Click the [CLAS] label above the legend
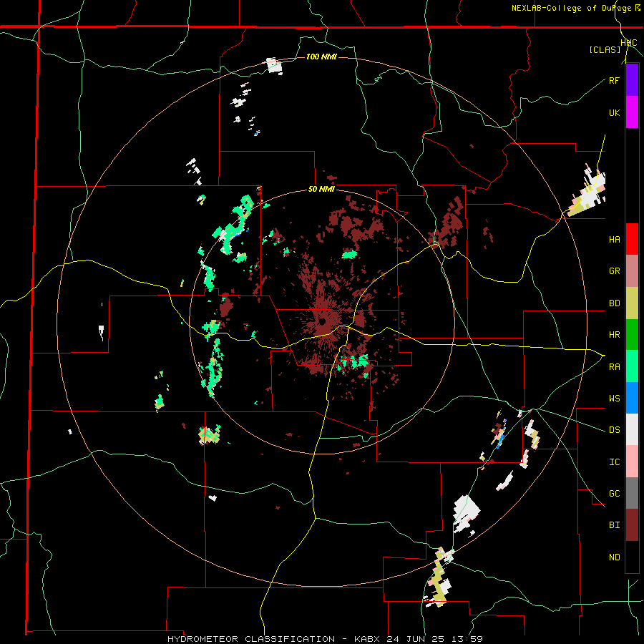 (x=605, y=49)
